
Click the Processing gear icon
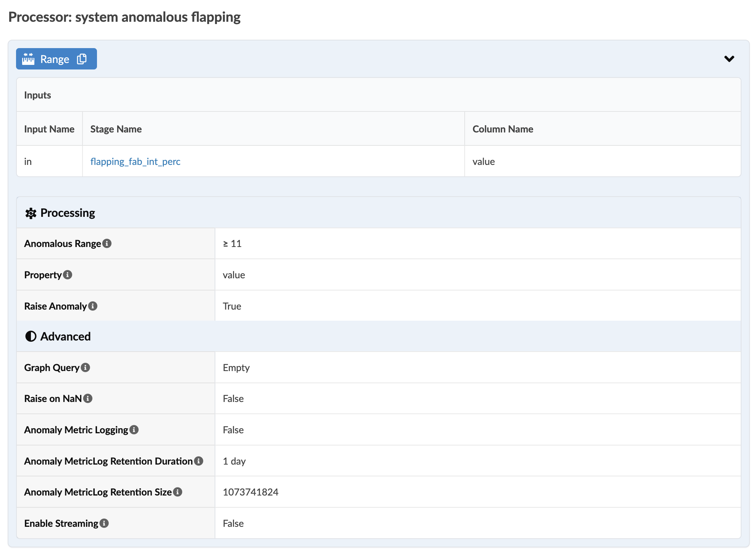click(x=31, y=213)
